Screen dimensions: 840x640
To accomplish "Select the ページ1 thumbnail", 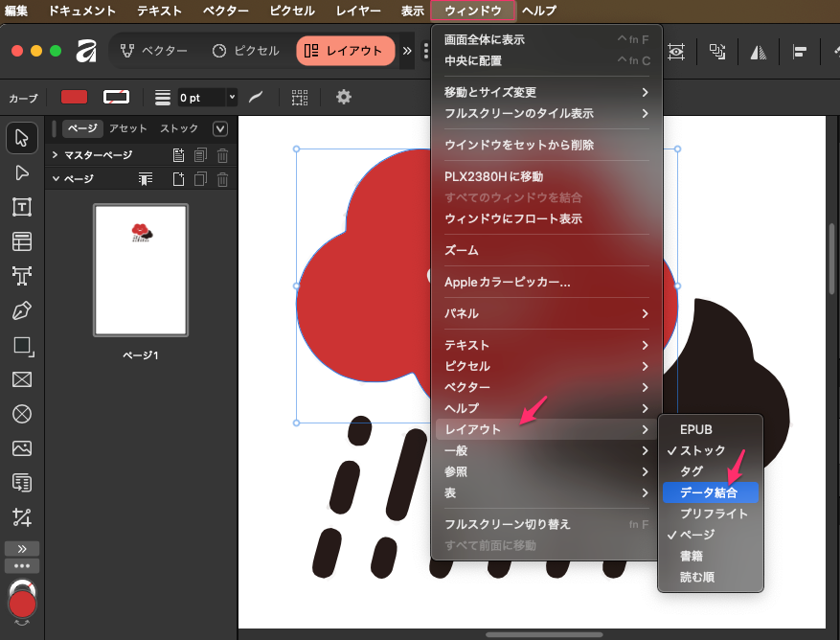I will (141, 270).
